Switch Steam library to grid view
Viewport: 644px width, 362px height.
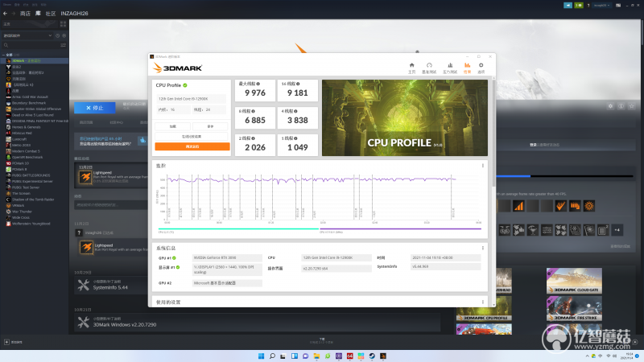point(63,24)
